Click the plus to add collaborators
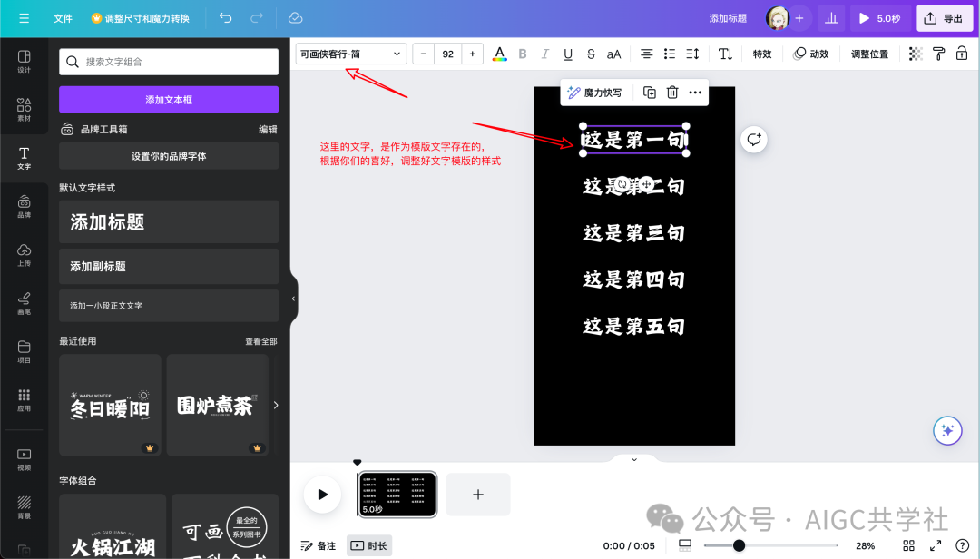Image resolution: width=980 pixels, height=559 pixels. (x=799, y=18)
